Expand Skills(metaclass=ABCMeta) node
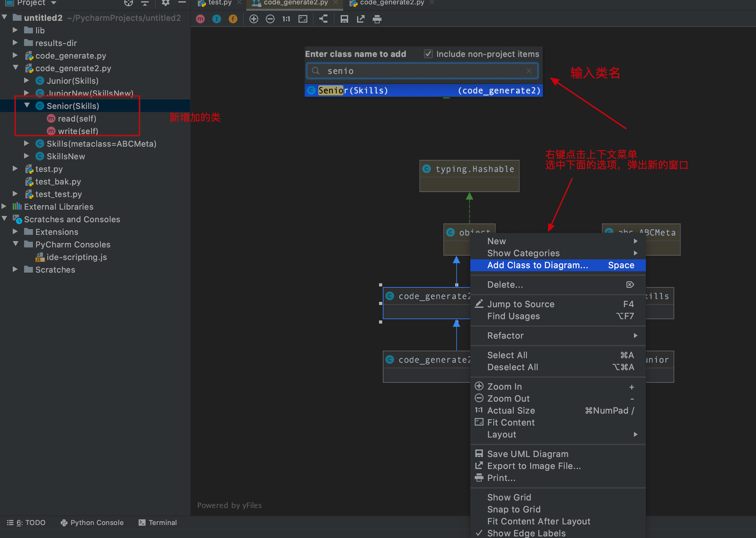 (27, 143)
